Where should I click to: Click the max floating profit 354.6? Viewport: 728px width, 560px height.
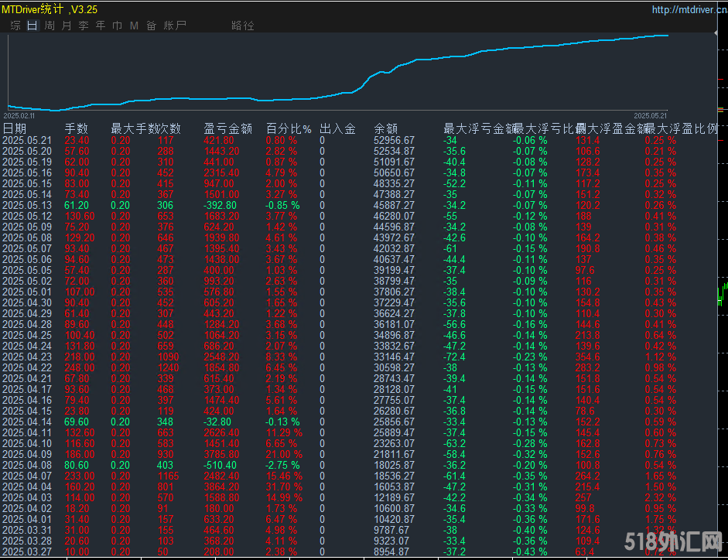coord(588,357)
